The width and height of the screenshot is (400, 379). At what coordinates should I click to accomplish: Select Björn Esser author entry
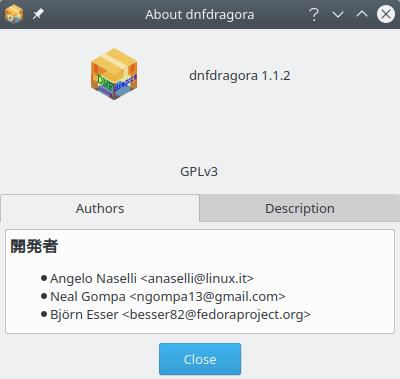(x=180, y=314)
